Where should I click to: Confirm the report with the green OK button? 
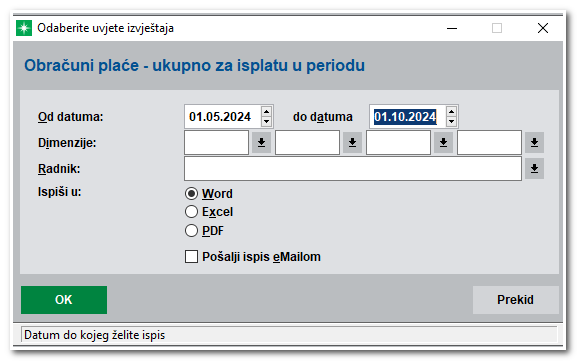pos(64,300)
